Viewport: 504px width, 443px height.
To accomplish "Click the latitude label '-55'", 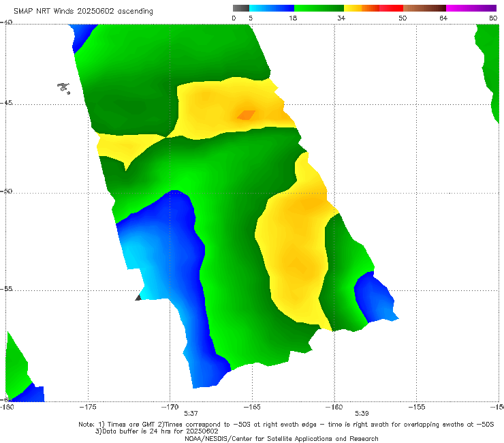I will [x=6, y=288].
